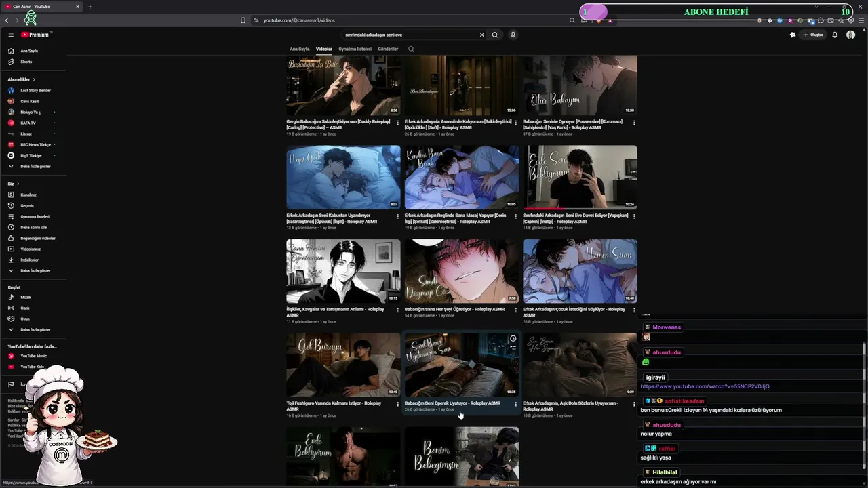Open YouTube Music link in sidebar
Viewport: 868px width, 488px height.
click(34, 356)
